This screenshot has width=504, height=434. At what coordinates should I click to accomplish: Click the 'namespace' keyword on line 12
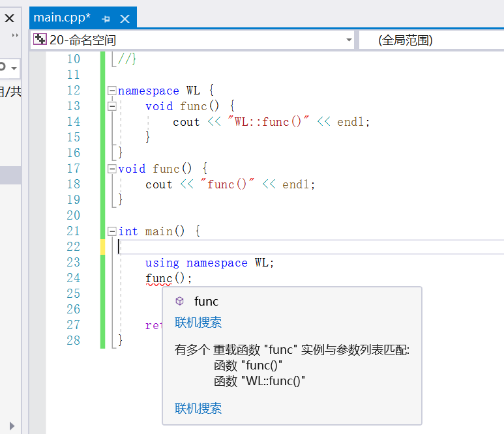click(x=148, y=91)
